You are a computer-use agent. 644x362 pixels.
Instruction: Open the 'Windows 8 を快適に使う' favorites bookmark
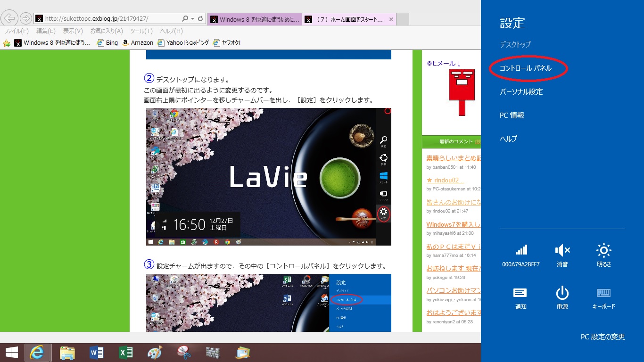click(x=52, y=42)
